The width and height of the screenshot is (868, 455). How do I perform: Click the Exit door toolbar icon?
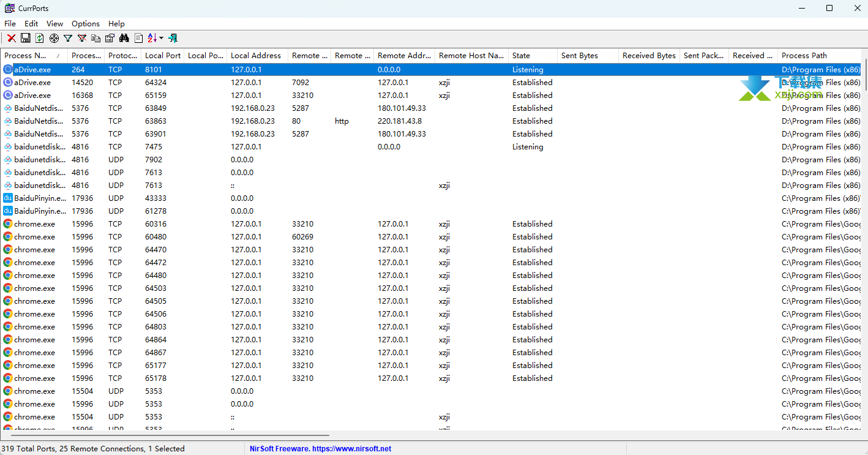coord(173,38)
